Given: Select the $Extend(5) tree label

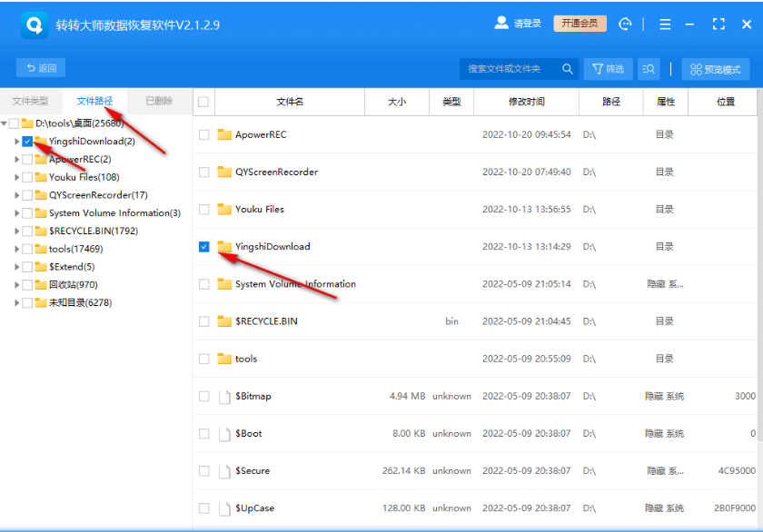Looking at the screenshot, I should click(72, 267).
